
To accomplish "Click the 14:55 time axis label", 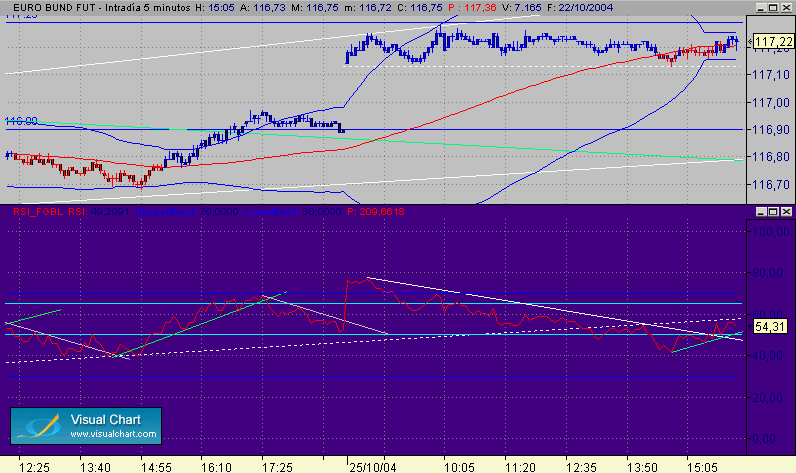I will [x=156, y=467].
